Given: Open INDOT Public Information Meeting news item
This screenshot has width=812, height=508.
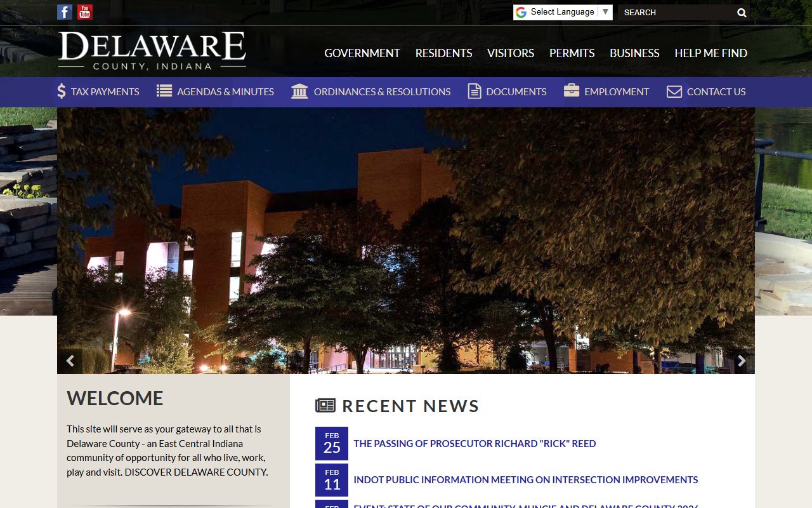Looking at the screenshot, I should click(x=526, y=479).
